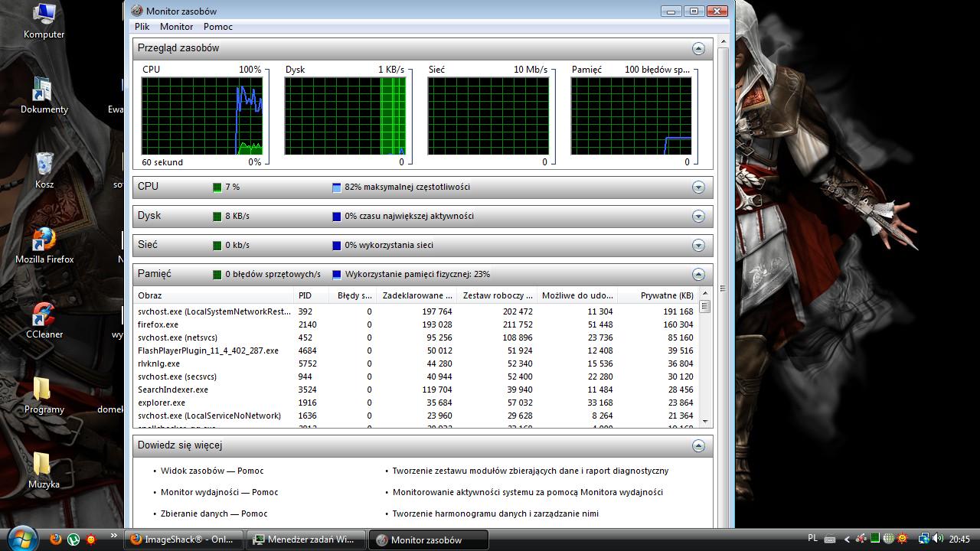Select FlashPlayerPlugin_11_4_402_287.exe row
Viewport: 980px width, 551px height.
tap(416, 350)
